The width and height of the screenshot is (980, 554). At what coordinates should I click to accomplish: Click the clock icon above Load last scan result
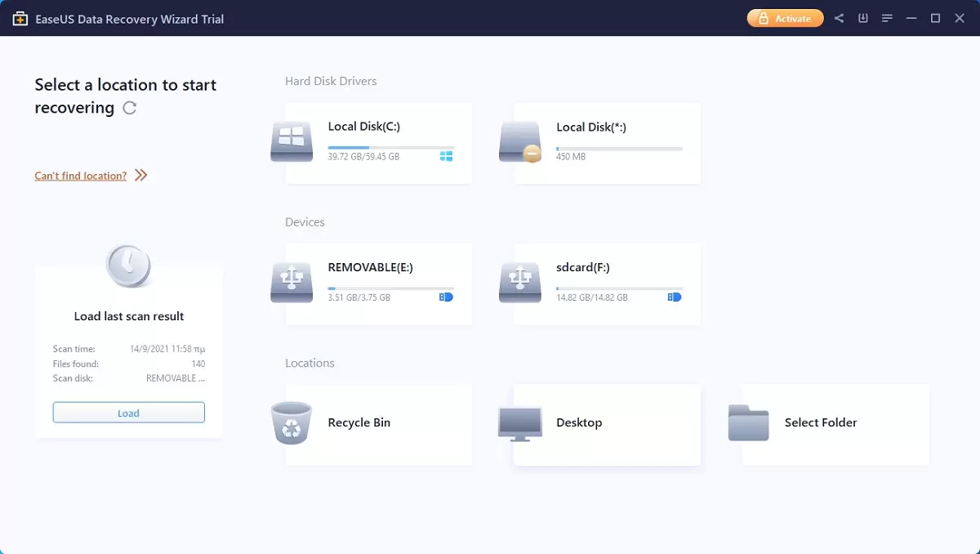tap(129, 266)
